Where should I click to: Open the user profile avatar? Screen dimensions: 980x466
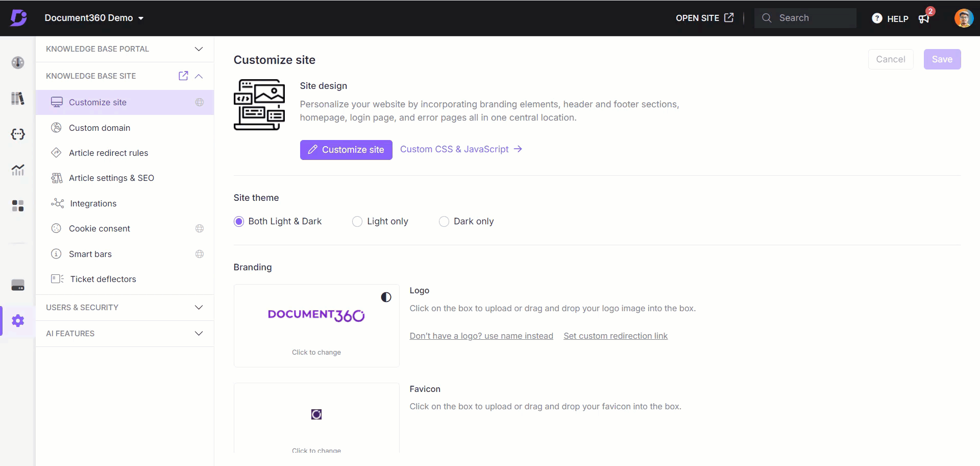point(964,18)
